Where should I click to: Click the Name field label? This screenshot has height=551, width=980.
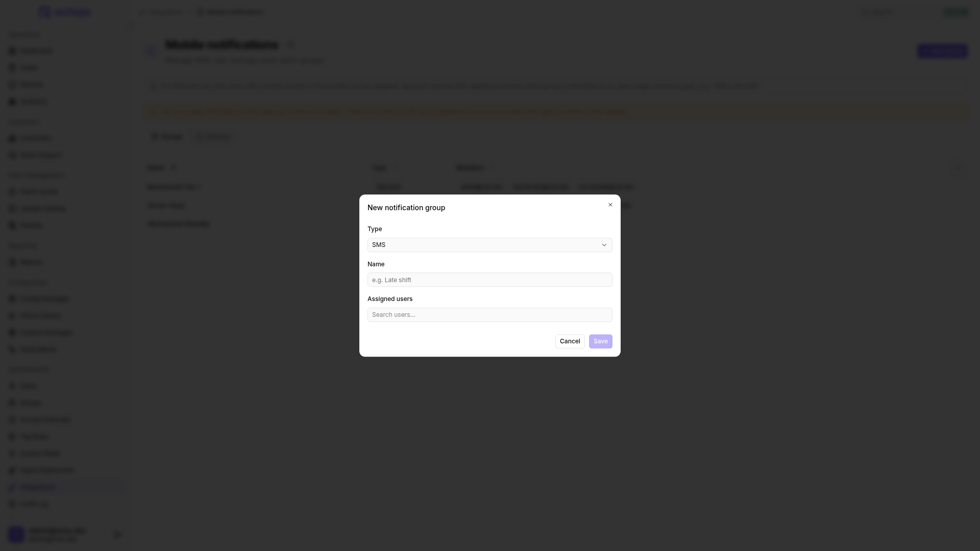tap(376, 264)
